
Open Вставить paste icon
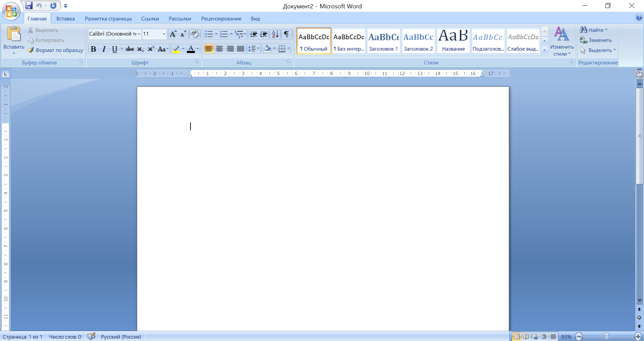click(14, 34)
